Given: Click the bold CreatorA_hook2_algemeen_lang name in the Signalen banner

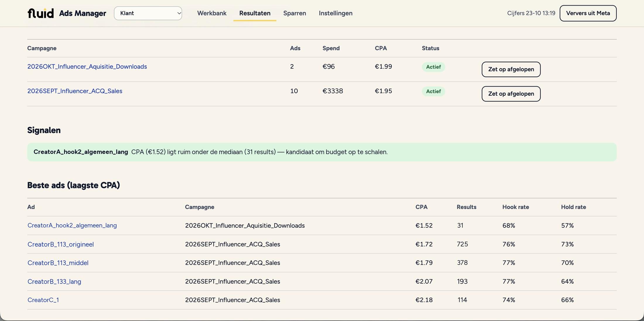Looking at the screenshot, I should click(x=81, y=152).
